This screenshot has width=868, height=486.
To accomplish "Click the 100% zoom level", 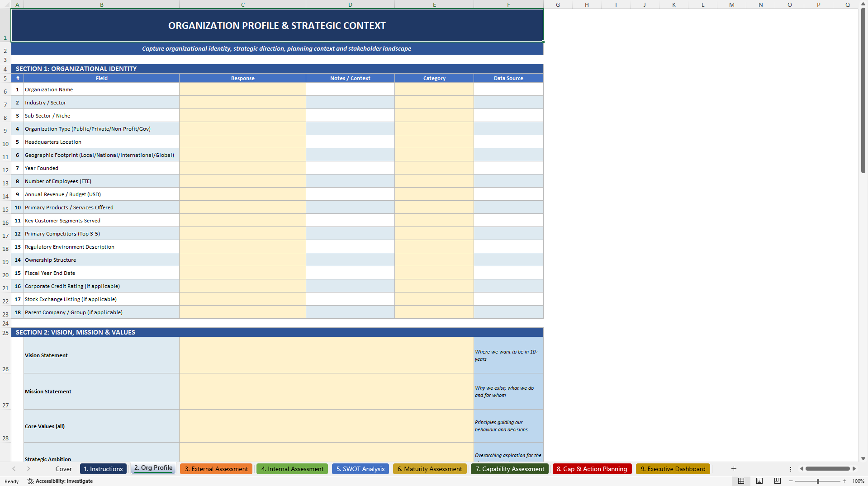I will pyautogui.click(x=858, y=481).
